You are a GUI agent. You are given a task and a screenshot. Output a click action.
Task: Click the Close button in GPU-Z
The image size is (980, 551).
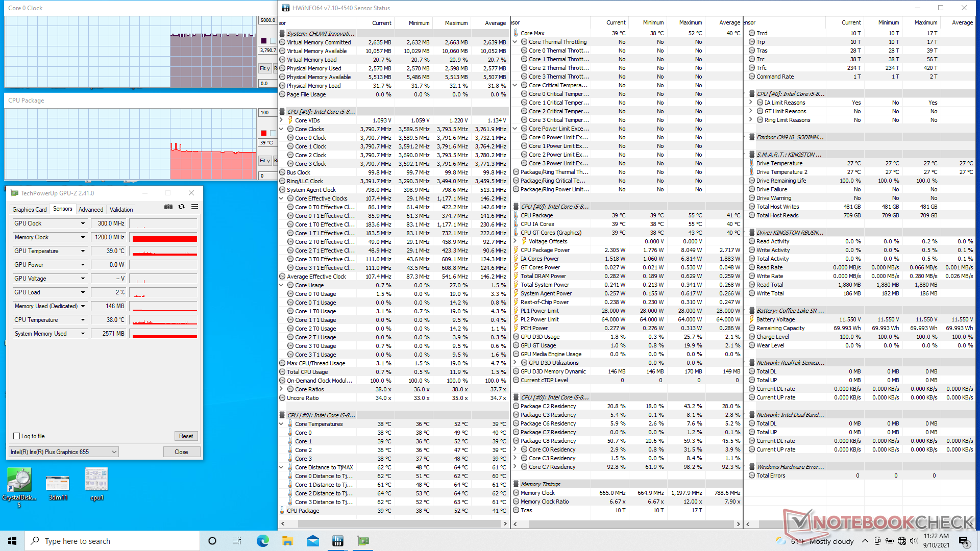181,452
